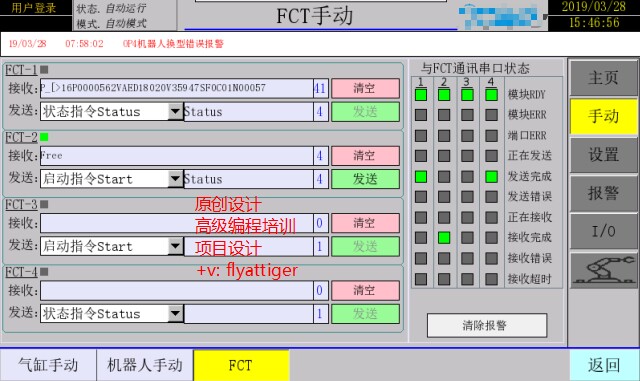Screen dimensions: 640x381
Task: Click the FCT-3 label
Action: click(x=21, y=204)
